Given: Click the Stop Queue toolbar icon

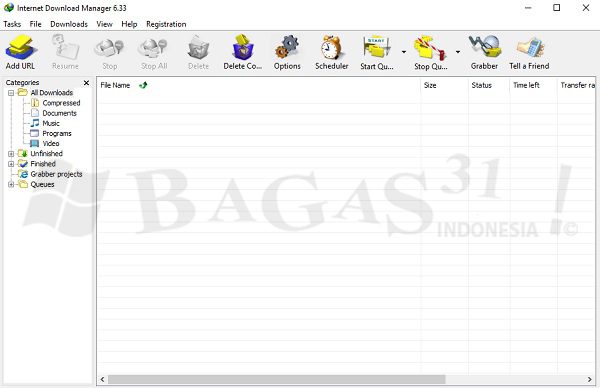Looking at the screenshot, I should 430,47.
